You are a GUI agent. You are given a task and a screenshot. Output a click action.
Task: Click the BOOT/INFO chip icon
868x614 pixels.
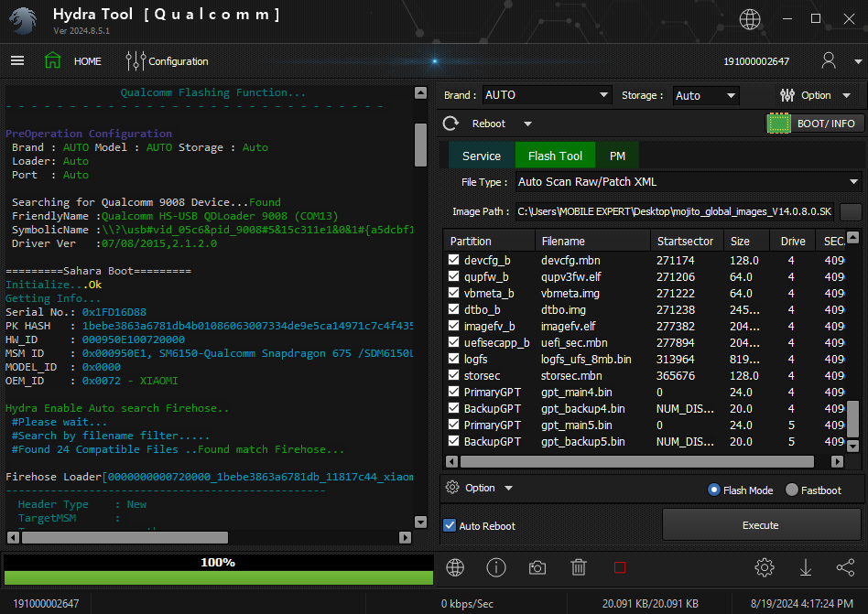coord(779,124)
